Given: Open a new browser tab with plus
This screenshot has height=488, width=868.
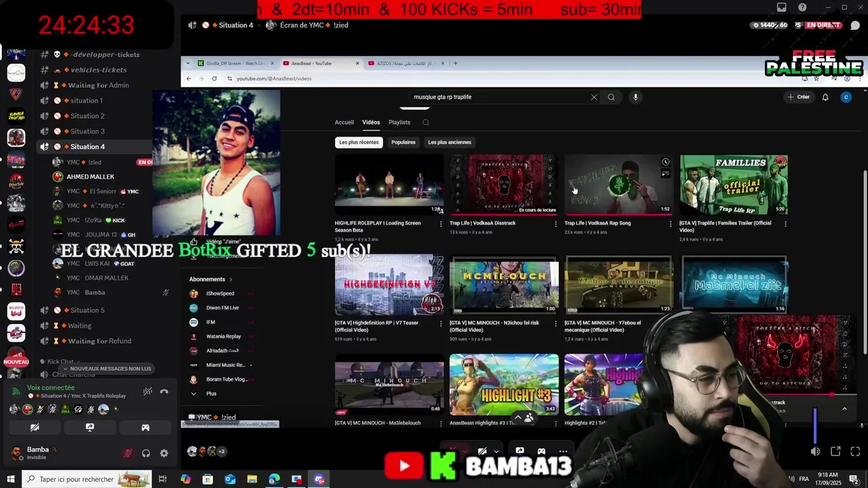Looking at the screenshot, I should (x=456, y=63).
